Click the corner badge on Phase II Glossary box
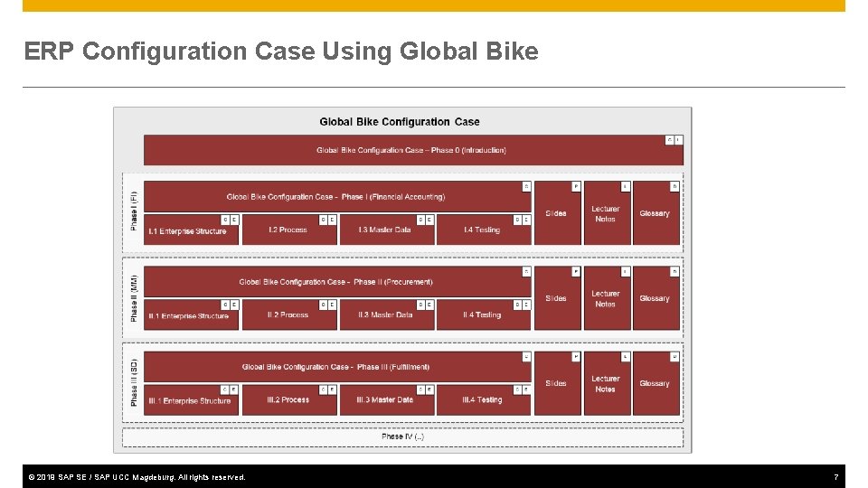This screenshot has height=488, width=868. pos(675,272)
